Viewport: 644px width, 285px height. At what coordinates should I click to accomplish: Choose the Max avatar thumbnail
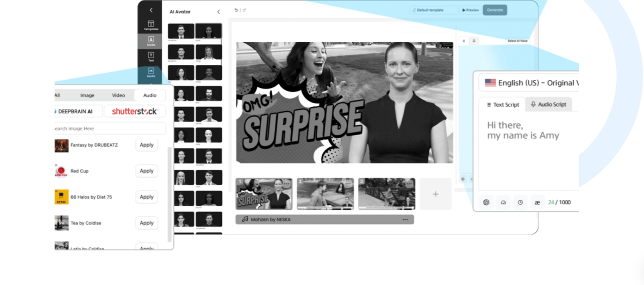point(209,94)
